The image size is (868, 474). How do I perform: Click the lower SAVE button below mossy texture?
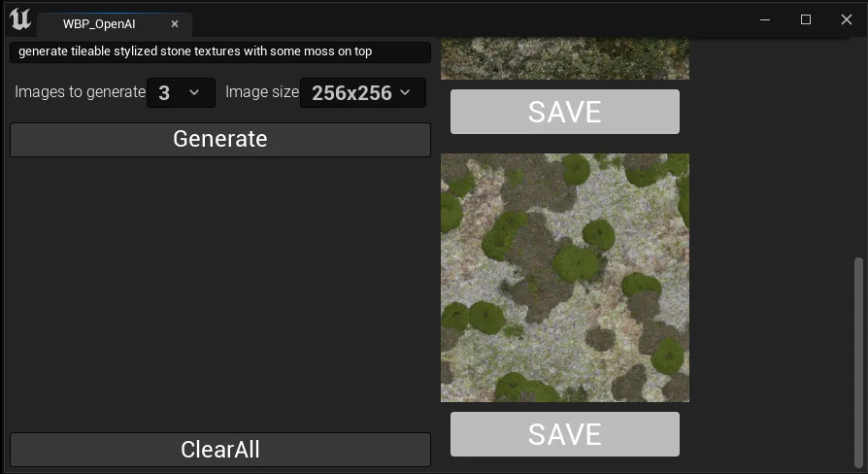click(x=565, y=434)
